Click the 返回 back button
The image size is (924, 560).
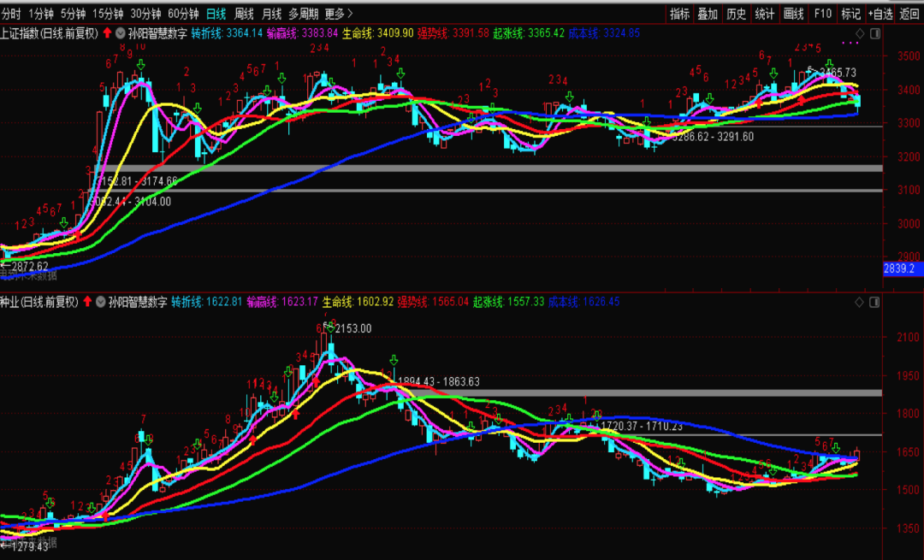pyautogui.click(x=909, y=14)
